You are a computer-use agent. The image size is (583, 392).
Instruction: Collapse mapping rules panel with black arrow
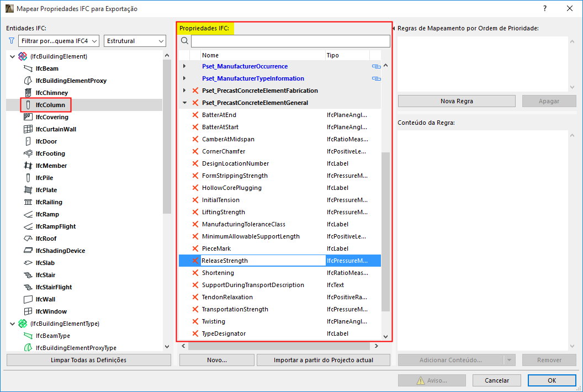pos(394,28)
